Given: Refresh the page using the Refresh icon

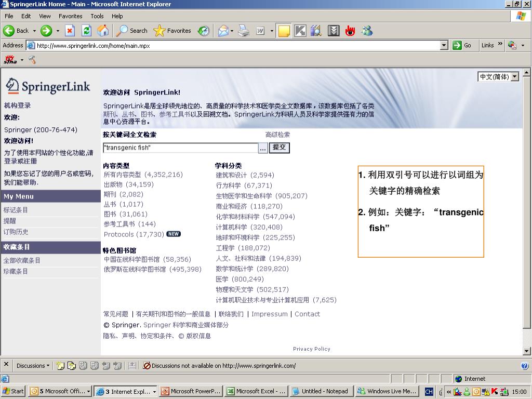Looking at the screenshot, I should pos(87,31).
